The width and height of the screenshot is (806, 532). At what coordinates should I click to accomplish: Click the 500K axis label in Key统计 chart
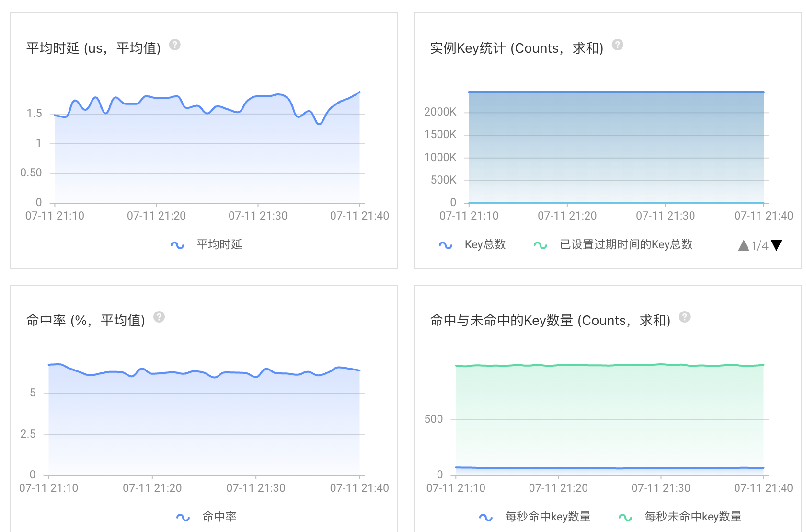pos(444,180)
